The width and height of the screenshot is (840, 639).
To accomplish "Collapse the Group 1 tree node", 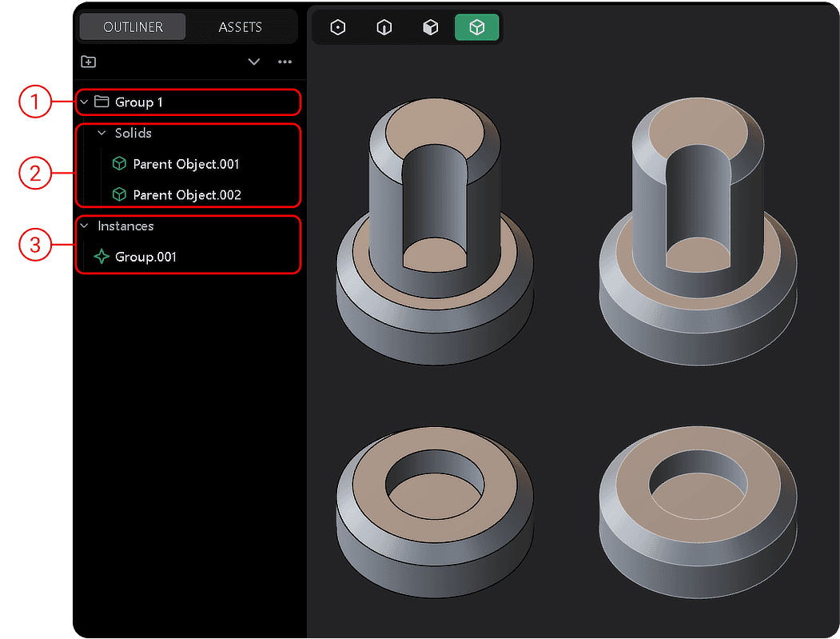I will [85, 102].
